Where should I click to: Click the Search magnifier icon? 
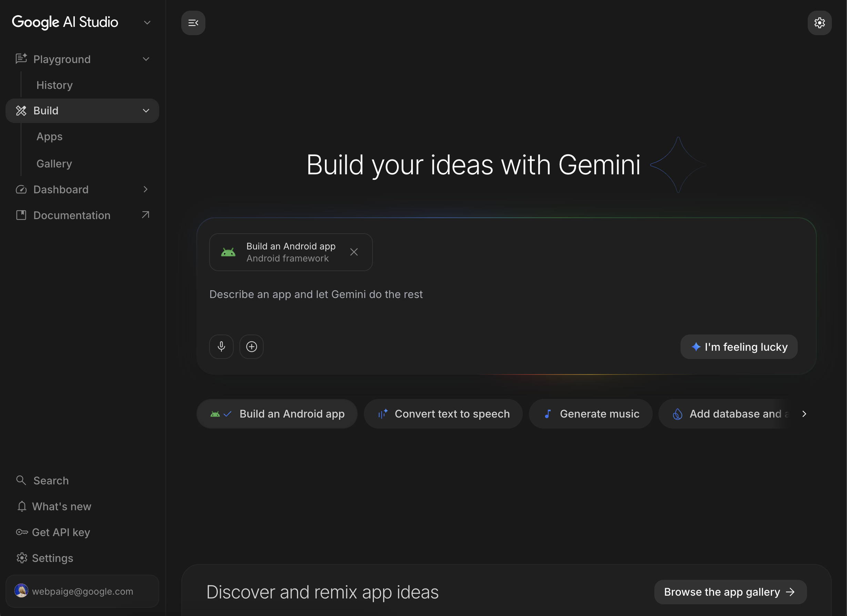21,480
